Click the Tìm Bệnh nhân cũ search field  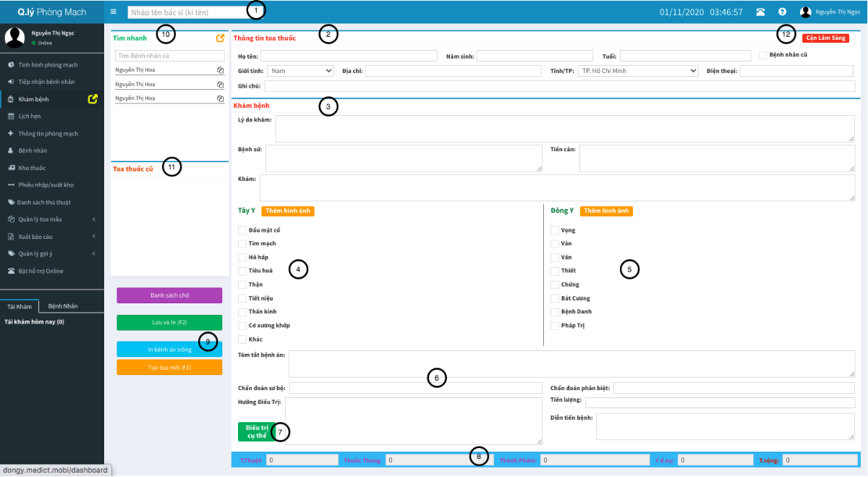point(169,55)
